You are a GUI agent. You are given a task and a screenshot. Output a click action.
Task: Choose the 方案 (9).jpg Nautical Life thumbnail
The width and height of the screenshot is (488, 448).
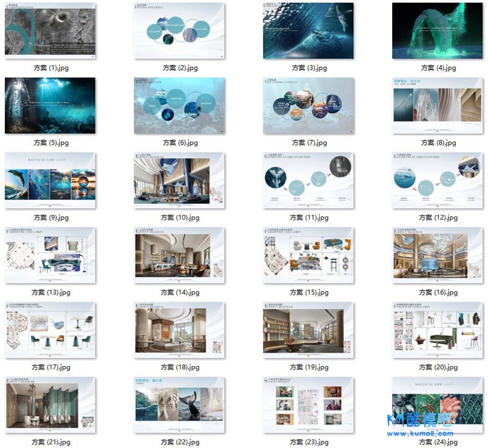(50, 180)
